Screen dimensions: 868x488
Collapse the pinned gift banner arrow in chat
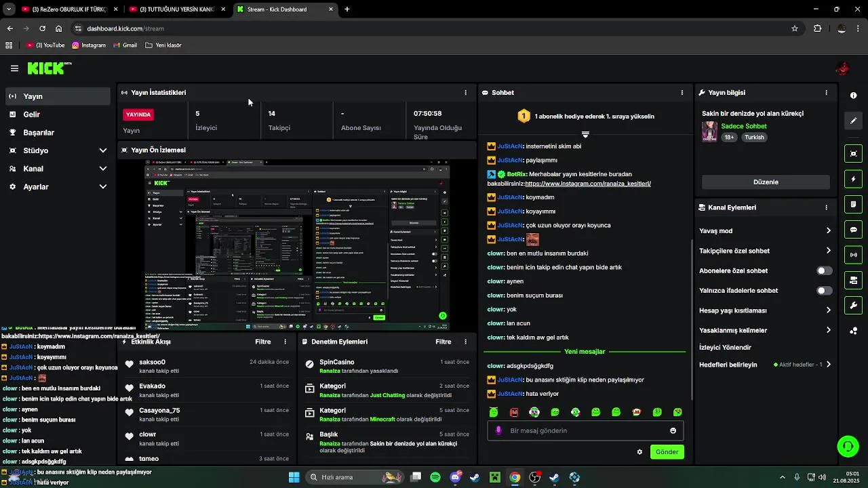[585, 134]
